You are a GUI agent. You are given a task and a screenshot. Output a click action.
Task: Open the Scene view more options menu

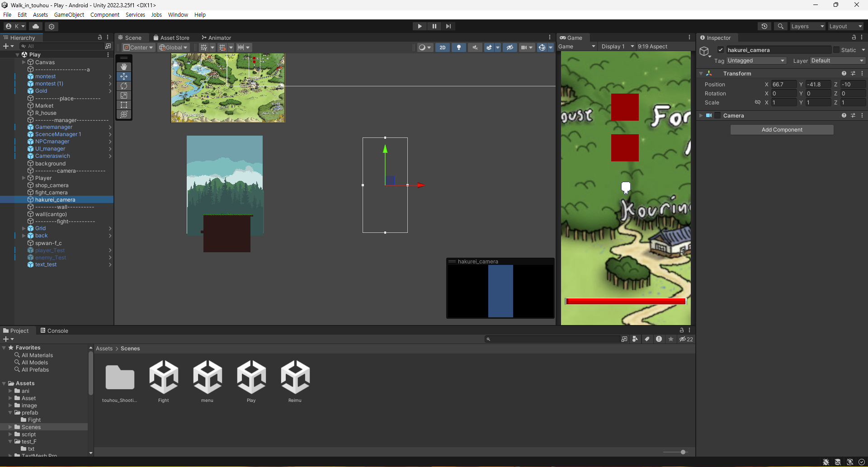(550, 37)
